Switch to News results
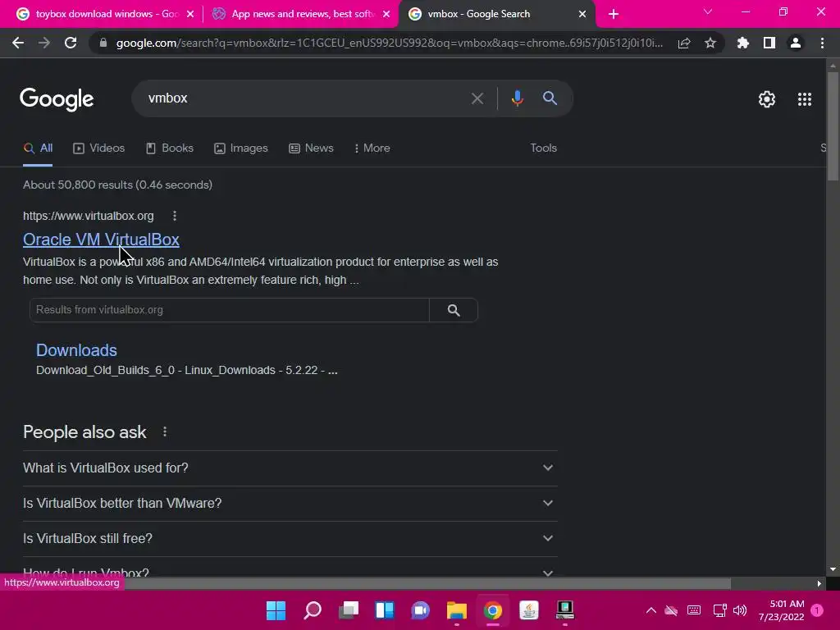The image size is (840, 630). [x=311, y=148]
